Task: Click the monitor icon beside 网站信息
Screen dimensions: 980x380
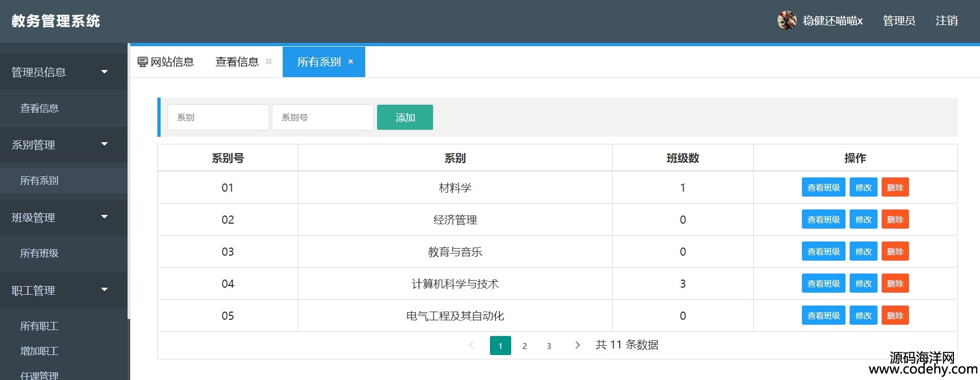Action: point(143,62)
